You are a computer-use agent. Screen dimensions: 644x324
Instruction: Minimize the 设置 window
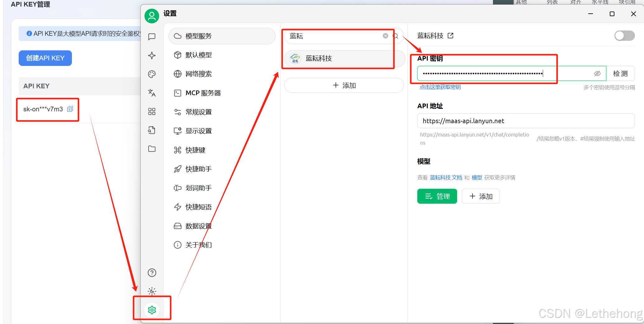point(590,14)
